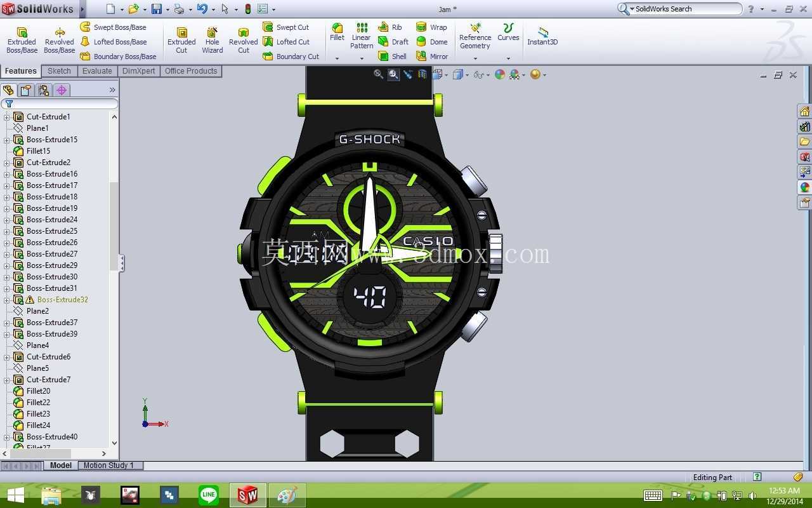Click the Wrap feature tool

(x=431, y=27)
